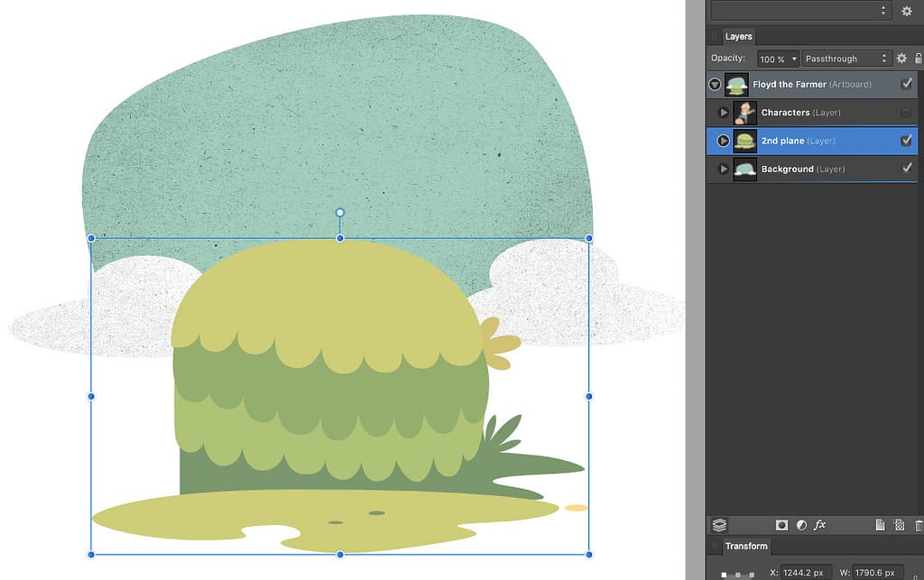The image size is (924, 580).
Task: Enable visibility of the Characters layer
Action: (908, 112)
